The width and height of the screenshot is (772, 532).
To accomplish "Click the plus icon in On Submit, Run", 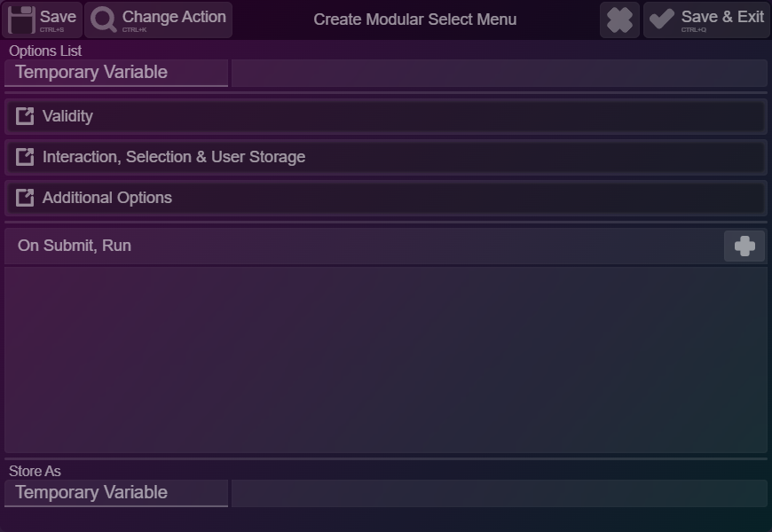I will pos(744,246).
